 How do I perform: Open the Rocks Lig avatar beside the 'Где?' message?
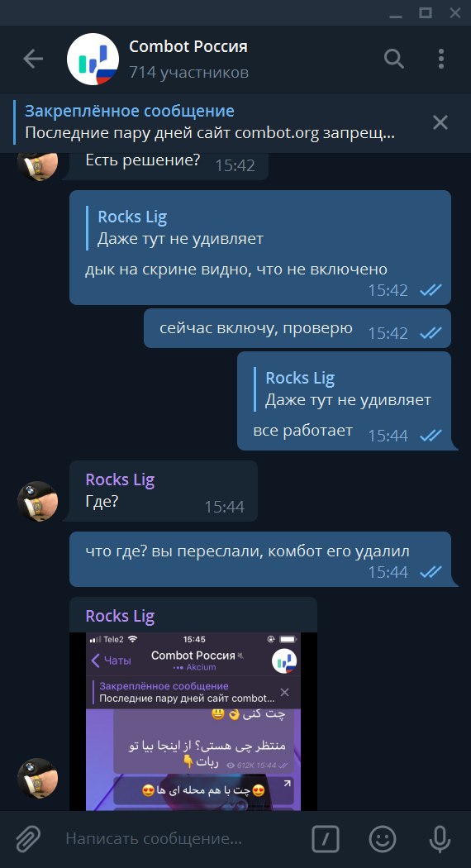(38, 501)
